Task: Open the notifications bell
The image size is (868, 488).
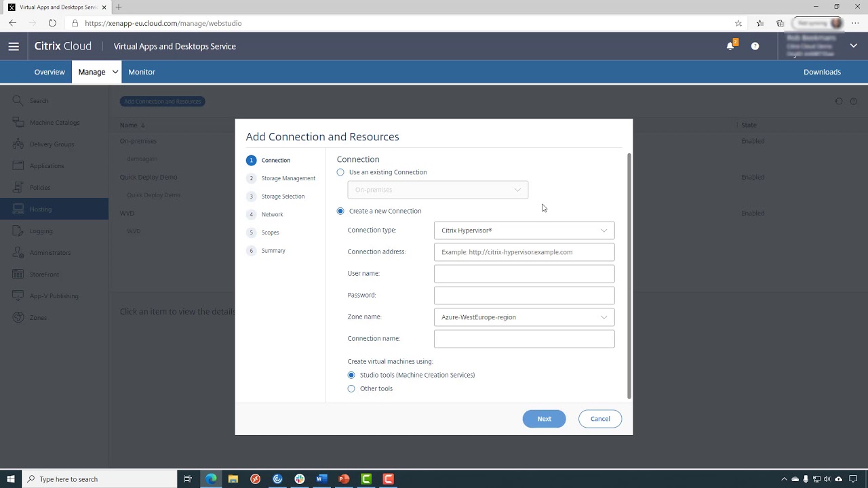Action: [731, 45]
